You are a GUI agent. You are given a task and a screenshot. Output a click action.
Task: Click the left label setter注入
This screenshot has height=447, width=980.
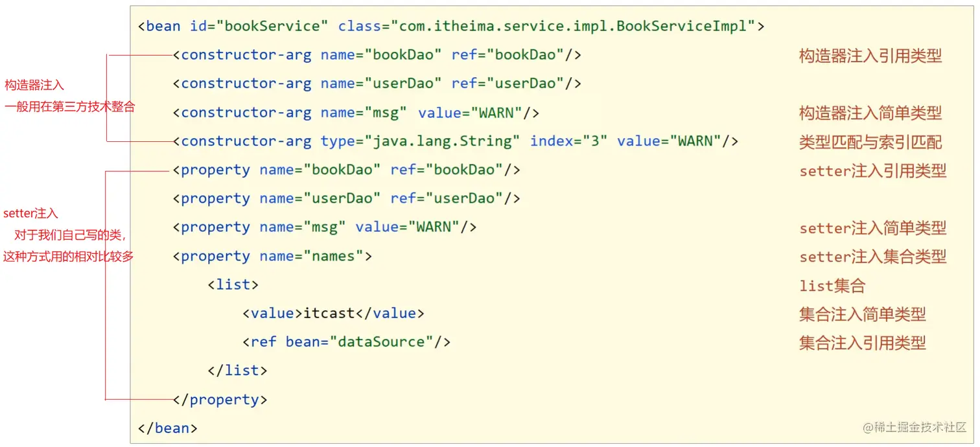[30, 213]
